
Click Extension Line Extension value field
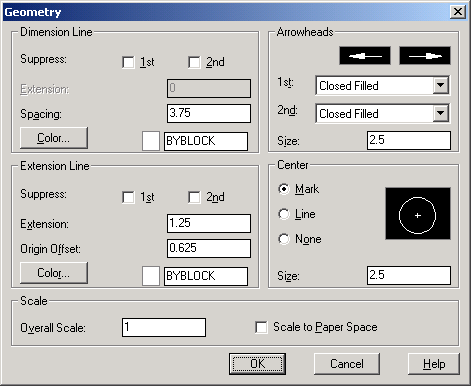209,223
